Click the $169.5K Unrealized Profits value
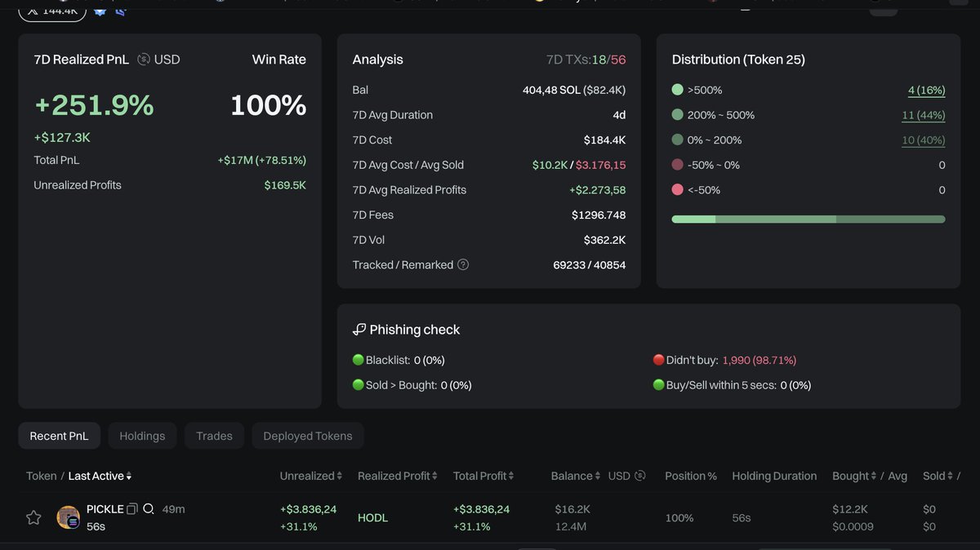This screenshot has width=980, height=550. click(x=285, y=185)
